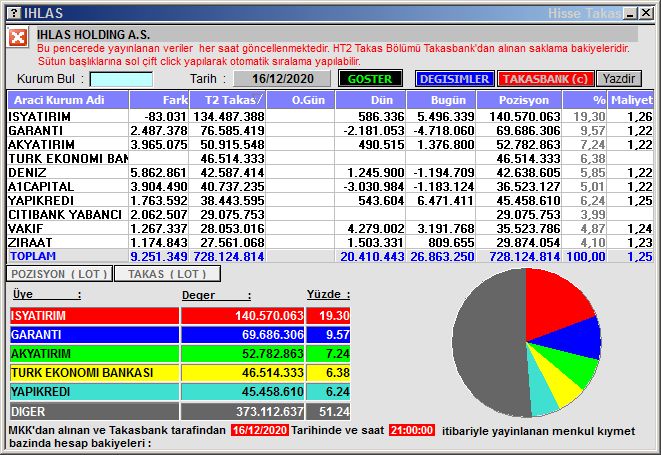661x455 pixels.
Task: Click the red footer date 16/12/2020
Action: pos(260,430)
